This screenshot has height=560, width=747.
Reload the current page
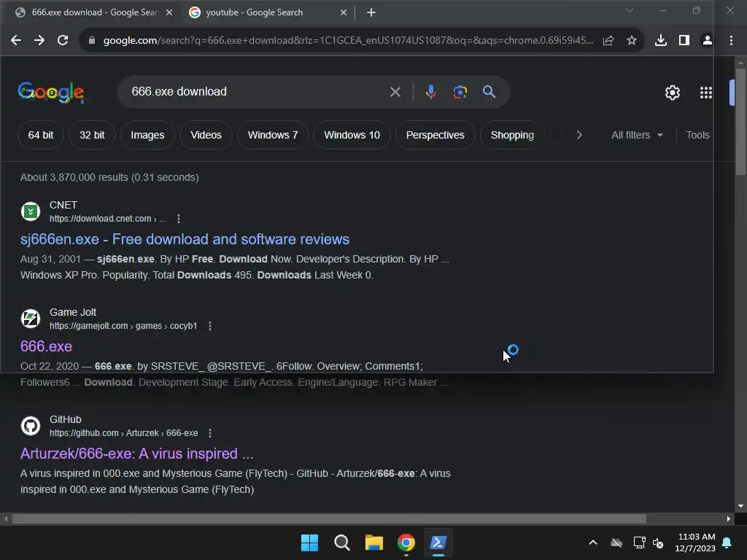tap(63, 41)
